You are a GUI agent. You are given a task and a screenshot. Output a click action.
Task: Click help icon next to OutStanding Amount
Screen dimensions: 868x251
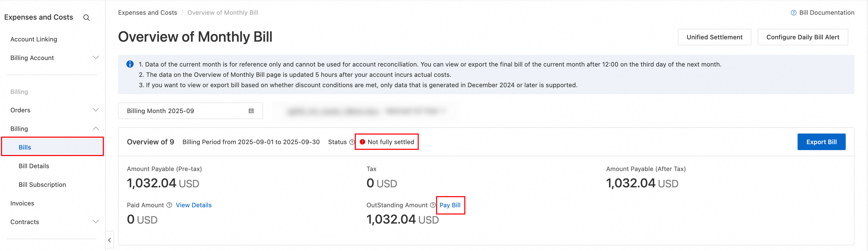(x=433, y=205)
